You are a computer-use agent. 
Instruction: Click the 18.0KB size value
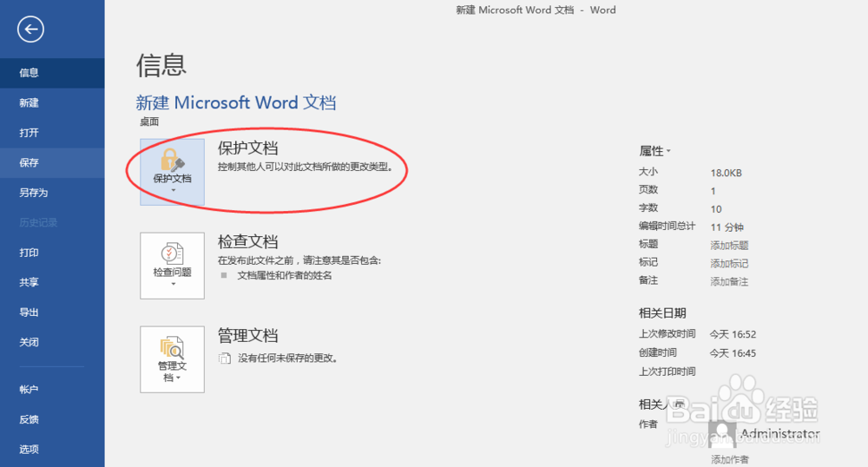726,174
